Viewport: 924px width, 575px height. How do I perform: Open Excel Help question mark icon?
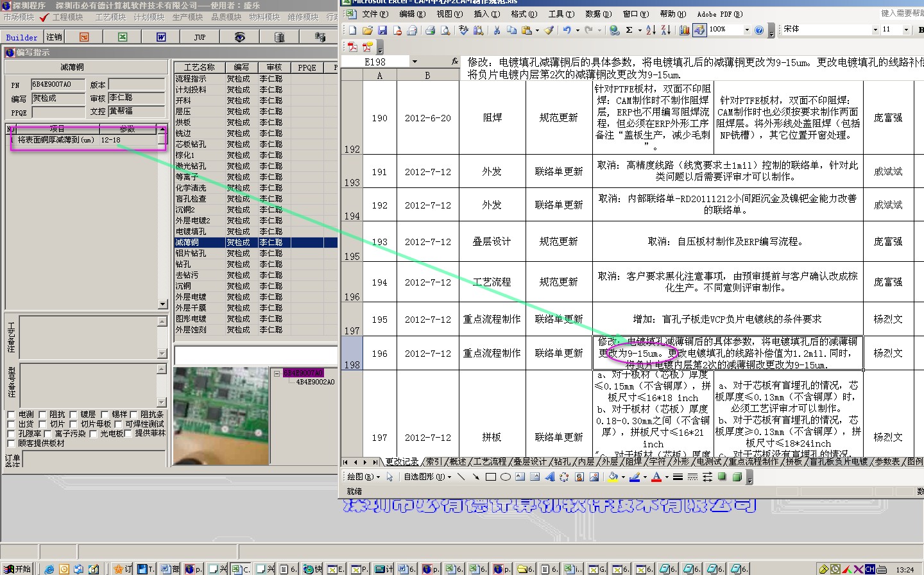(760, 30)
